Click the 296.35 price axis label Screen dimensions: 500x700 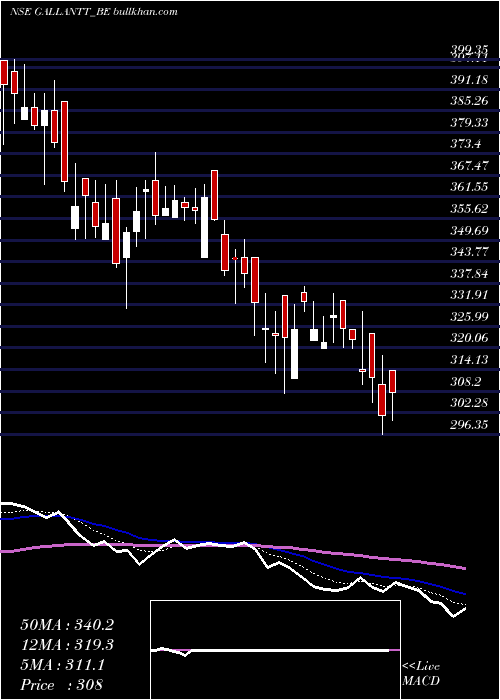point(469,425)
